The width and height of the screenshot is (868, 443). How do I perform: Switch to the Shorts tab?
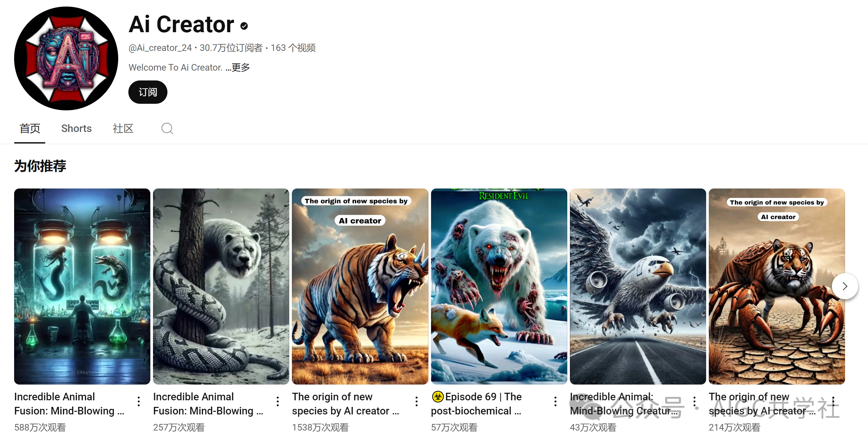pos(76,128)
